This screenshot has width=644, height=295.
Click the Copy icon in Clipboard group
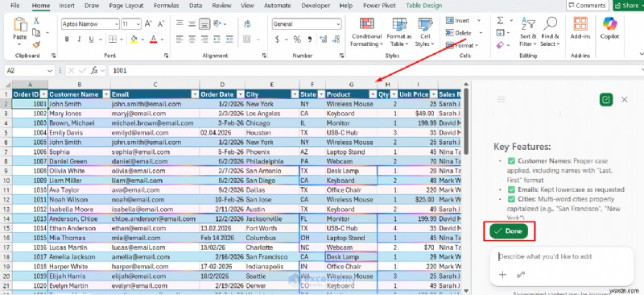pyautogui.click(x=36, y=32)
